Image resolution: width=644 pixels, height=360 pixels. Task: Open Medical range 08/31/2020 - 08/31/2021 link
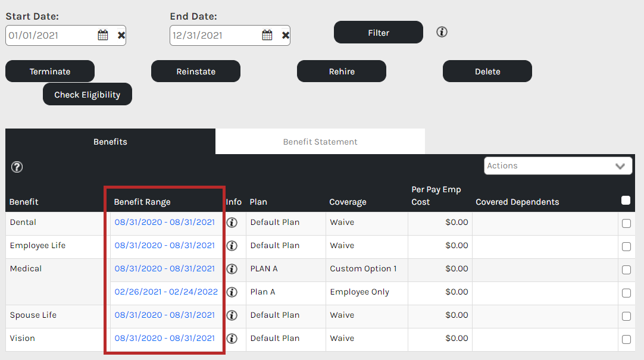click(x=165, y=268)
